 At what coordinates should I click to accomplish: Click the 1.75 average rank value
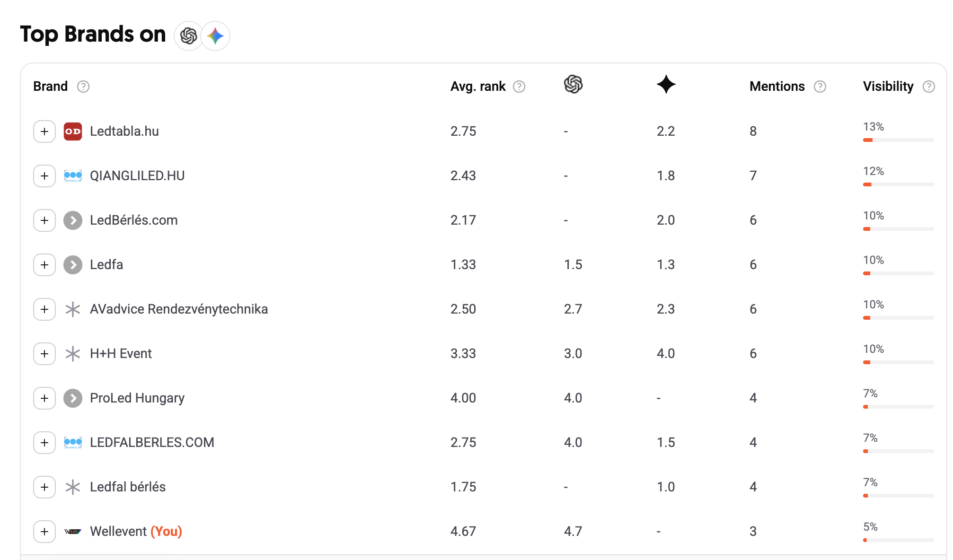tap(463, 487)
